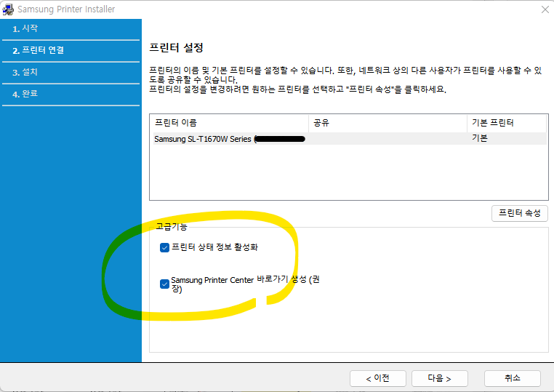This screenshot has height=392, width=554.
Task: Click the Samsung Printer Installer title bar icon
Action: pyautogui.click(x=8, y=9)
